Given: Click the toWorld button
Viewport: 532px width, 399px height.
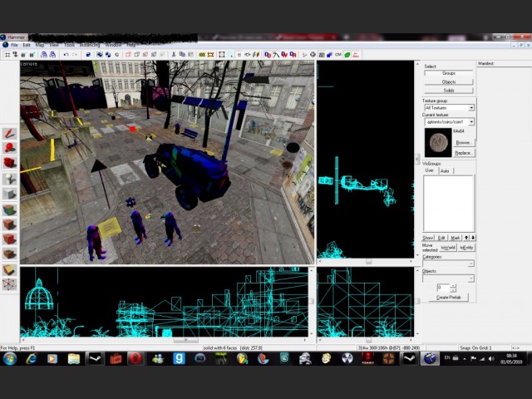Looking at the screenshot, I should pos(448,248).
